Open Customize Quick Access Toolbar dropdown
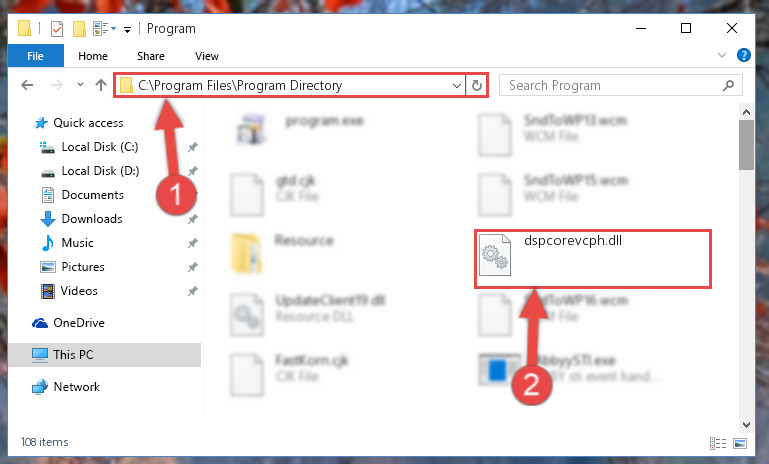 (x=128, y=30)
